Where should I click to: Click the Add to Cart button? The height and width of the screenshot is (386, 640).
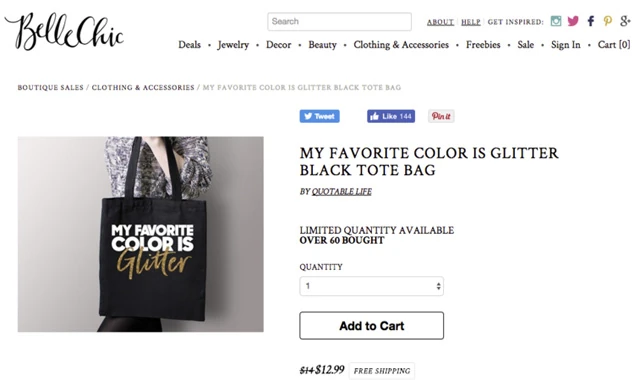point(371,326)
